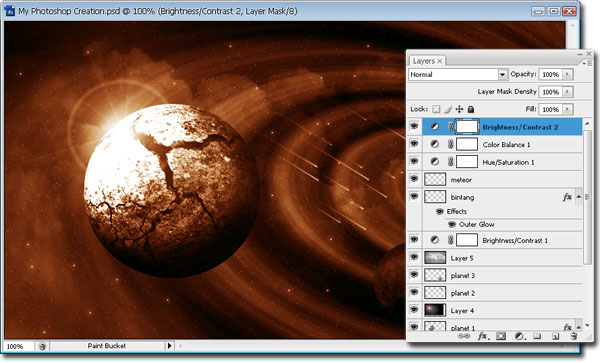Image resolution: width=600 pixels, height=363 pixels.
Task: Select the meteor layer name
Action: [461, 180]
